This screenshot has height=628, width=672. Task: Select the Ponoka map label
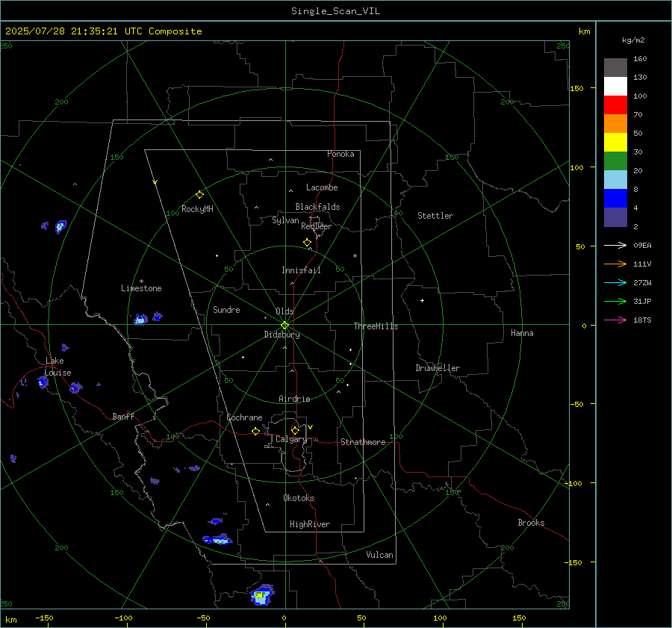click(340, 154)
